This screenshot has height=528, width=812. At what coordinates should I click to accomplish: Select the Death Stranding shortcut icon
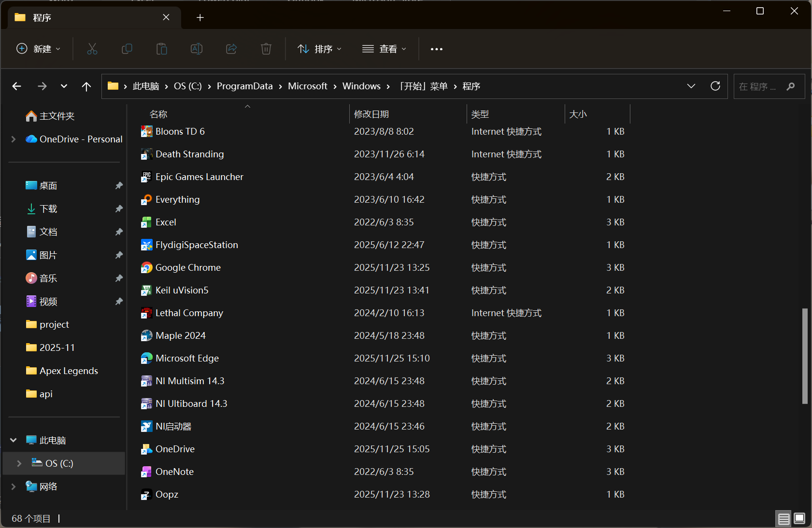pyautogui.click(x=146, y=154)
